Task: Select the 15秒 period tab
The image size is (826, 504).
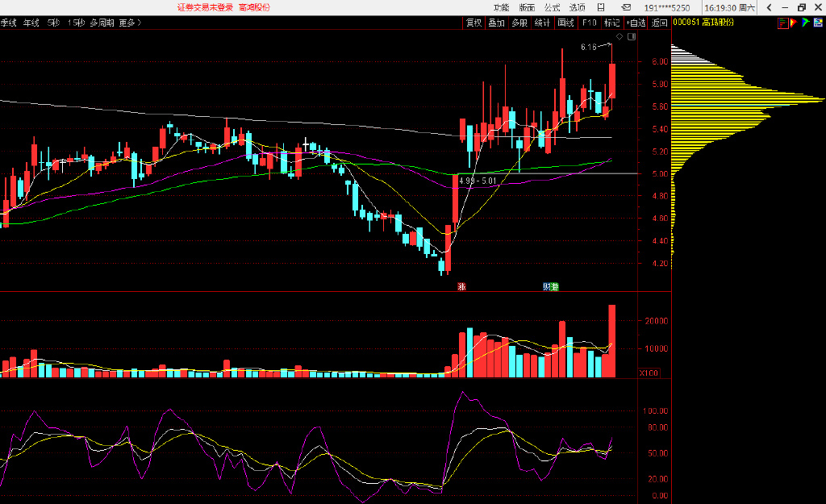Action: 76,23
